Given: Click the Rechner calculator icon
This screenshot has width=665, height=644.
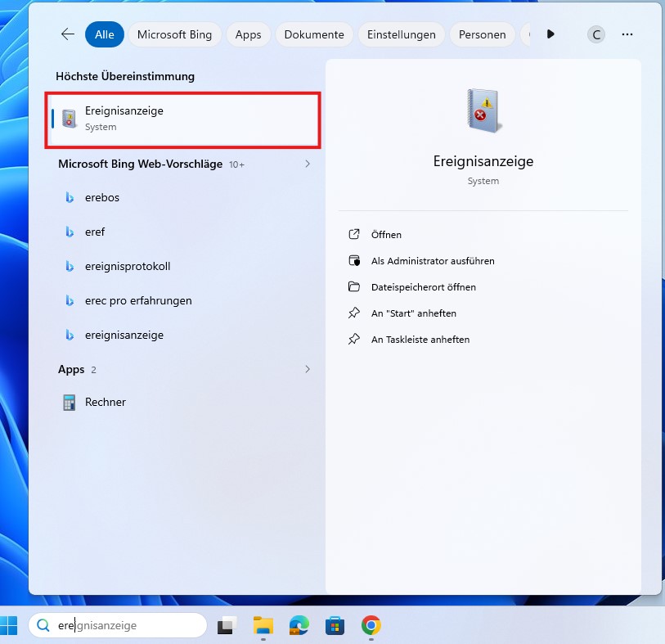Looking at the screenshot, I should (x=70, y=402).
